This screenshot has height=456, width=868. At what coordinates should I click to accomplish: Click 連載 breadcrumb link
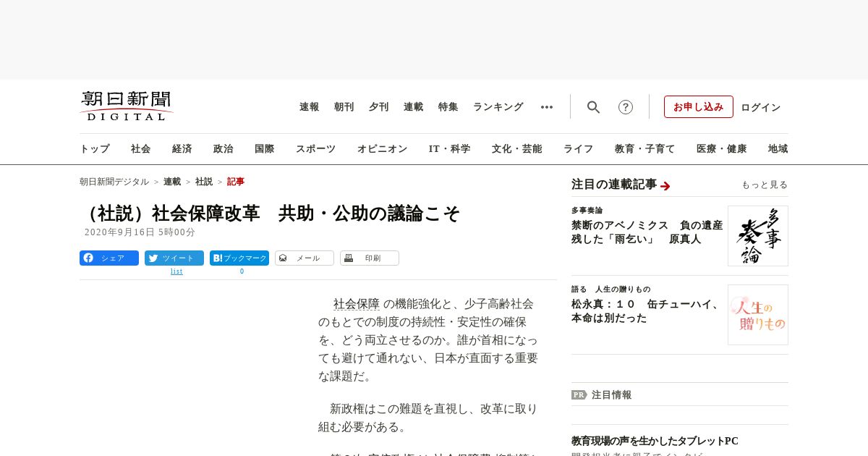[172, 182]
